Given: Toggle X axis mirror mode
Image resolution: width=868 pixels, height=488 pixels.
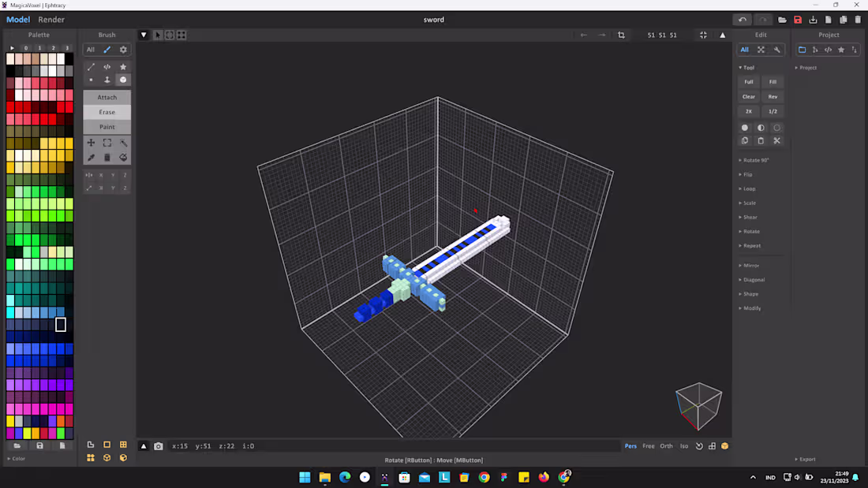Looking at the screenshot, I should tap(101, 175).
